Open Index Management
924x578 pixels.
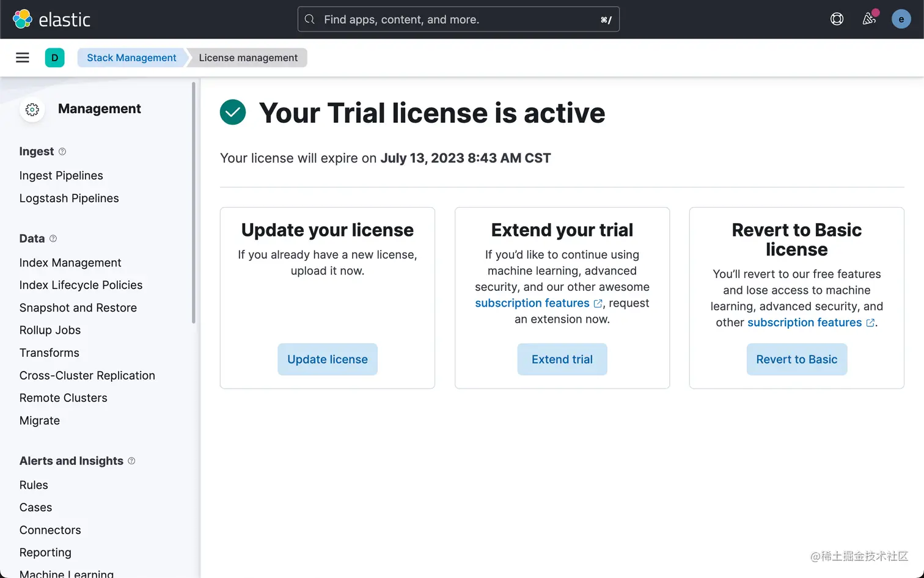pos(70,263)
